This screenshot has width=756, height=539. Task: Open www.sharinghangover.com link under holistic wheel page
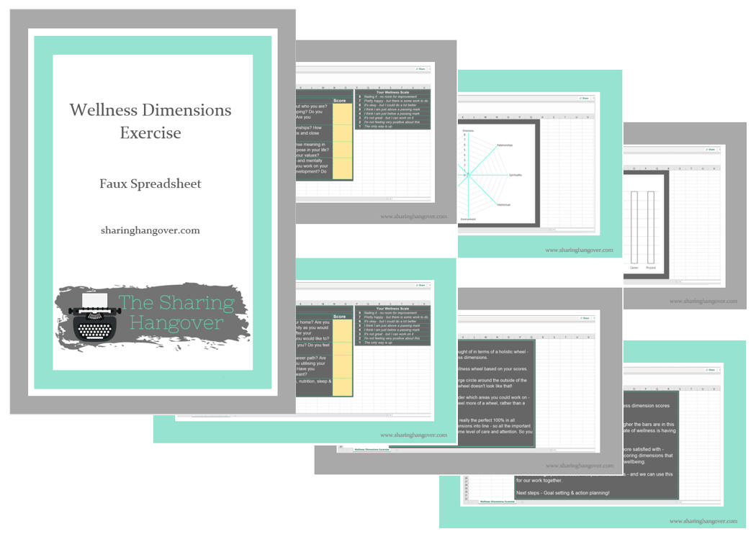click(580, 466)
